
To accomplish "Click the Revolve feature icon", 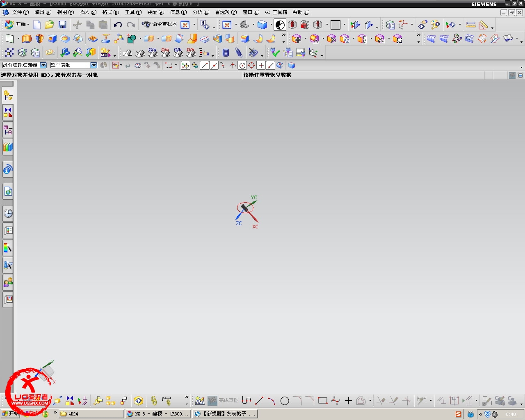I will (39, 39).
